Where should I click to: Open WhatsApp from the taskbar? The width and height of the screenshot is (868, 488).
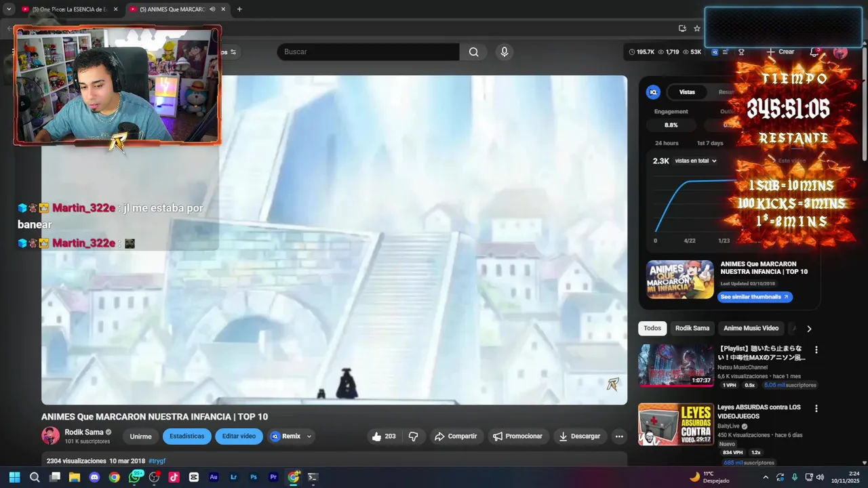tap(134, 477)
